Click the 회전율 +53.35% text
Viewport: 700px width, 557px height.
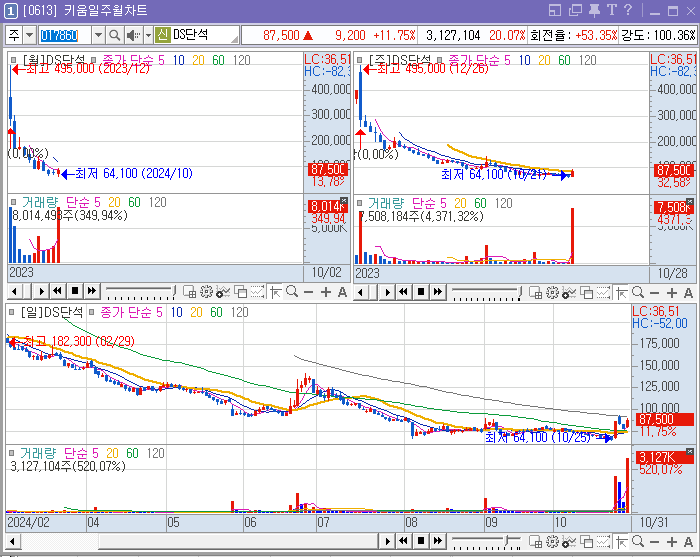[573, 35]
